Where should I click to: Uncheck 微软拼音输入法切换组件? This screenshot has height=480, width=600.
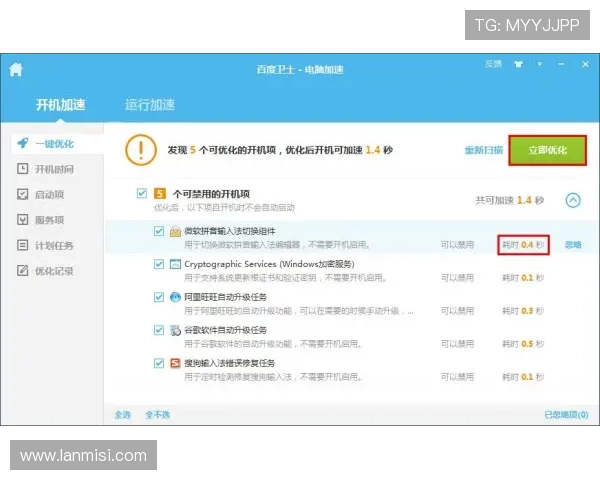[x=159, y=231]
